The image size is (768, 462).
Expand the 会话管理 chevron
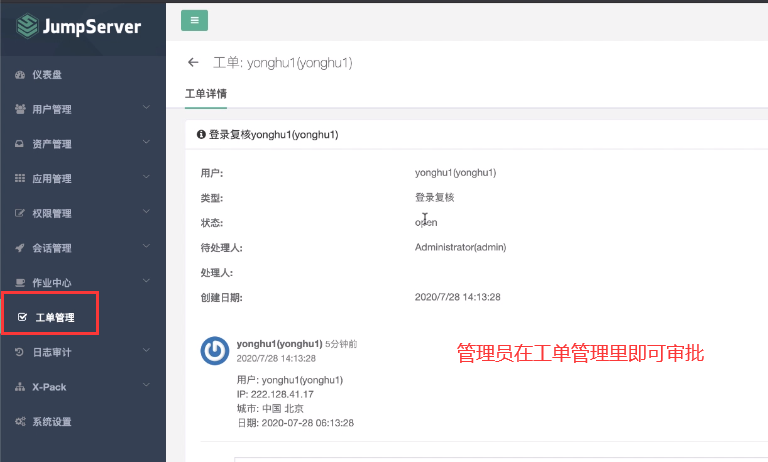tap(146, 246)
